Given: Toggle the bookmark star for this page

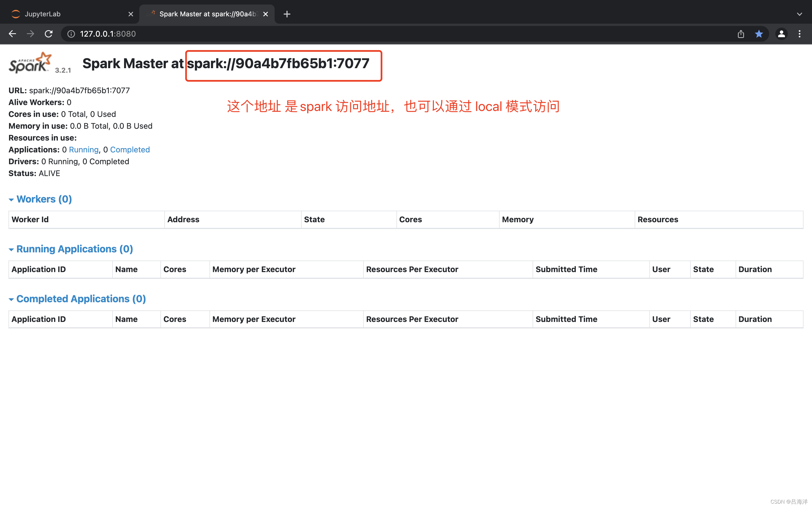Looking at the screenshot, I should pos(759,34).
